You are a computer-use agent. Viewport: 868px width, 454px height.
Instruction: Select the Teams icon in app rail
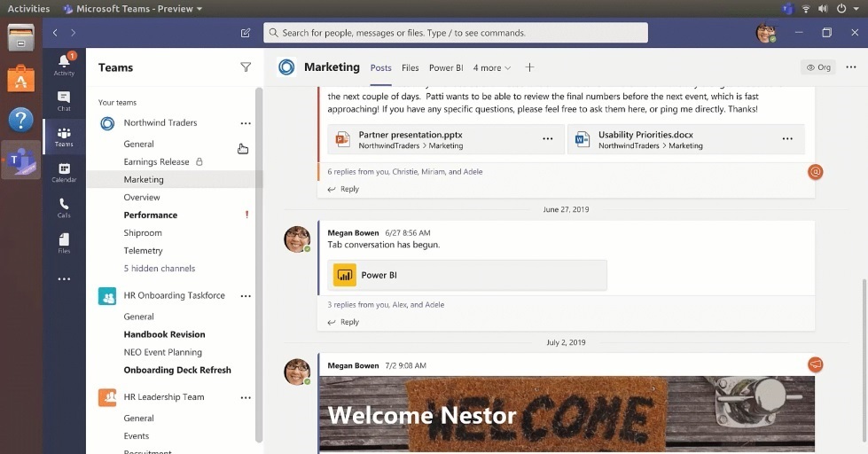64,137
